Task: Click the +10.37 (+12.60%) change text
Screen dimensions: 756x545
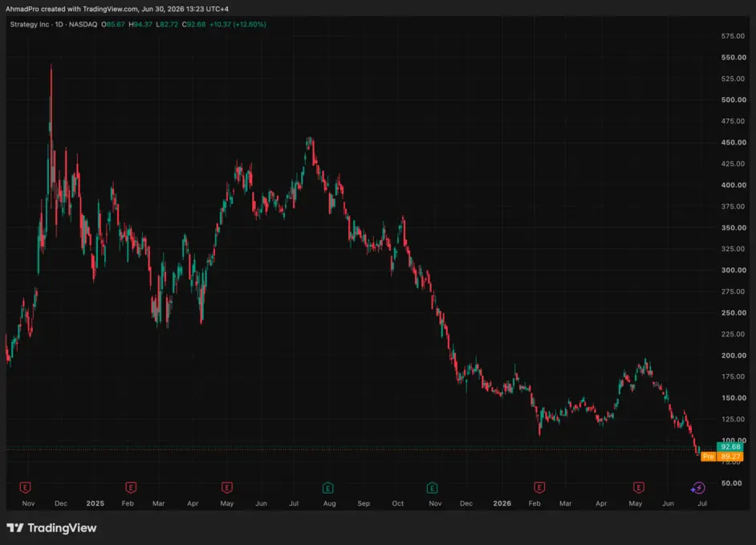Action: tap(238, 24)
